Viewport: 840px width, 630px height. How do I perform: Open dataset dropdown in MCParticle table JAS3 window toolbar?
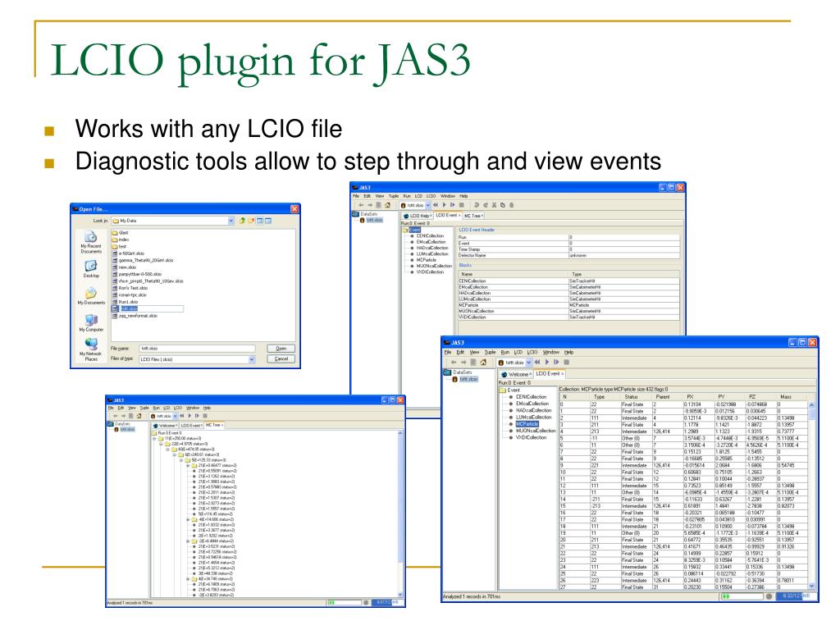click(x=529, y=363)
